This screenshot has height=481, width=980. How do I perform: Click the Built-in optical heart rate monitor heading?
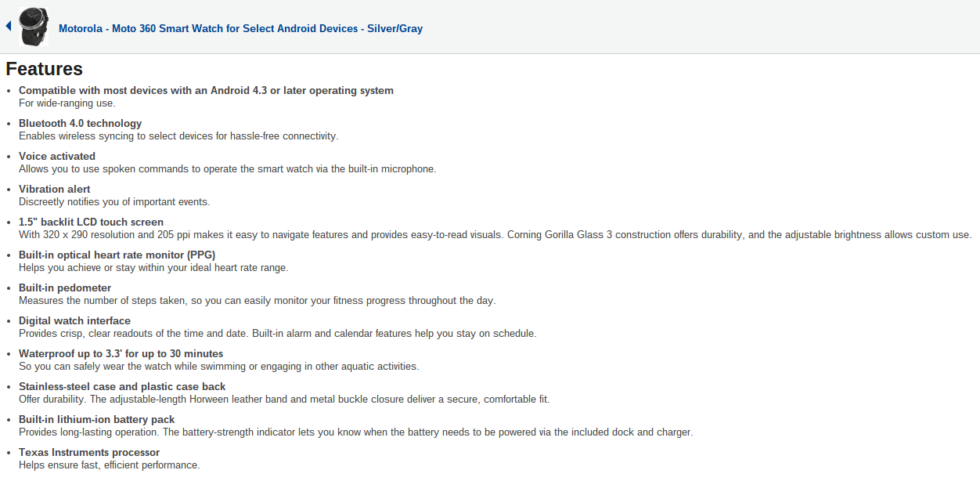click(x=117, y=255)
